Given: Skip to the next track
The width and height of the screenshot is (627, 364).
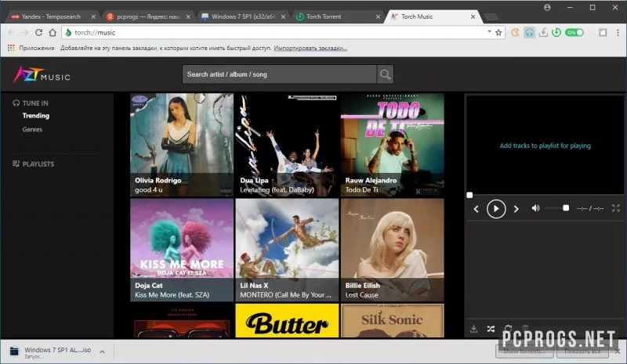Looking at the screenshot, I should [516, 208].
